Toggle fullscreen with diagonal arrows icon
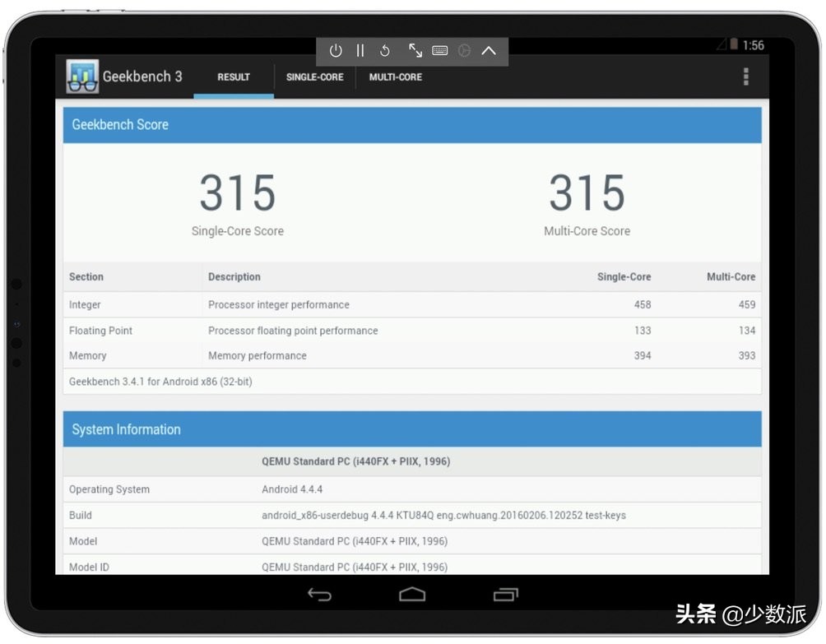826x644 pixels. tap(415, 50)
